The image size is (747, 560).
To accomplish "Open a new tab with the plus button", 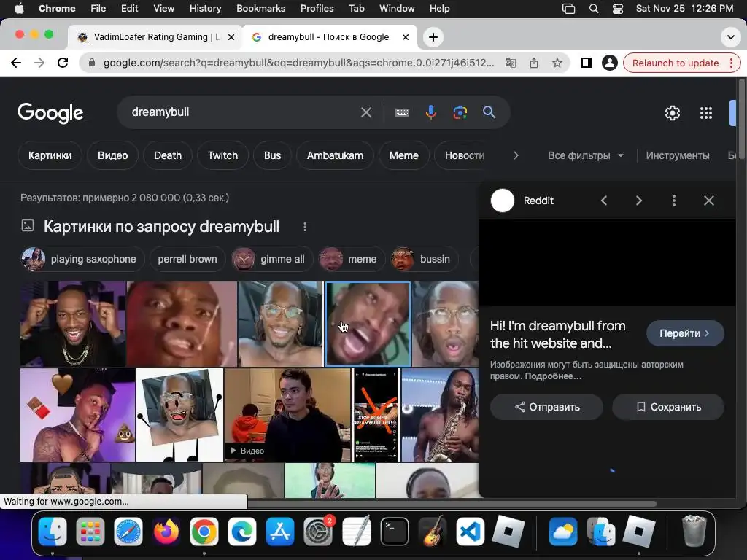I will coord(433,37).
